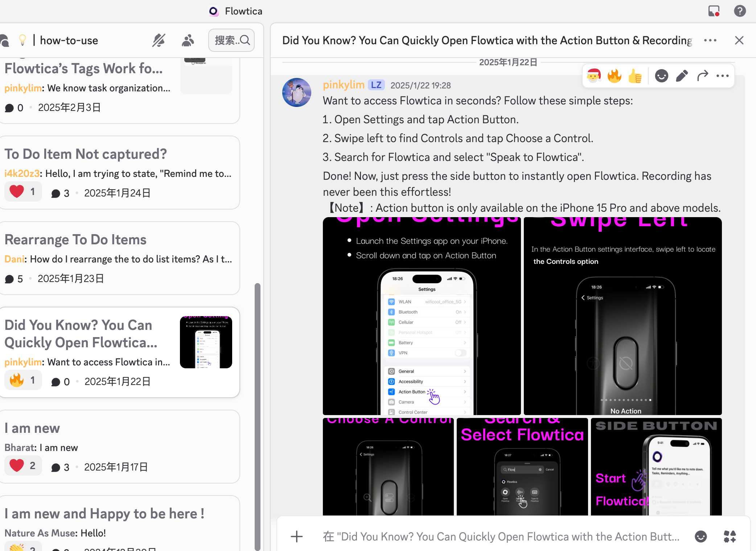
Task: Click the lightbulb channel icon
Action: 22,40
